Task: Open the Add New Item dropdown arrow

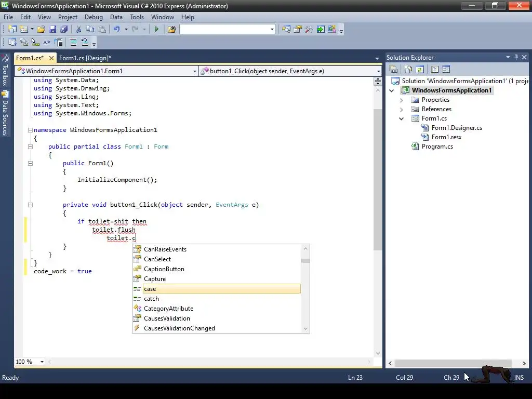Action: tap(32, 30)
